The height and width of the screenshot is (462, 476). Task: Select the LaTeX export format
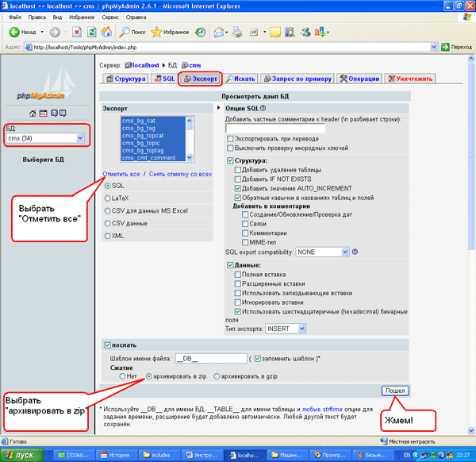[x=107, y=198]
